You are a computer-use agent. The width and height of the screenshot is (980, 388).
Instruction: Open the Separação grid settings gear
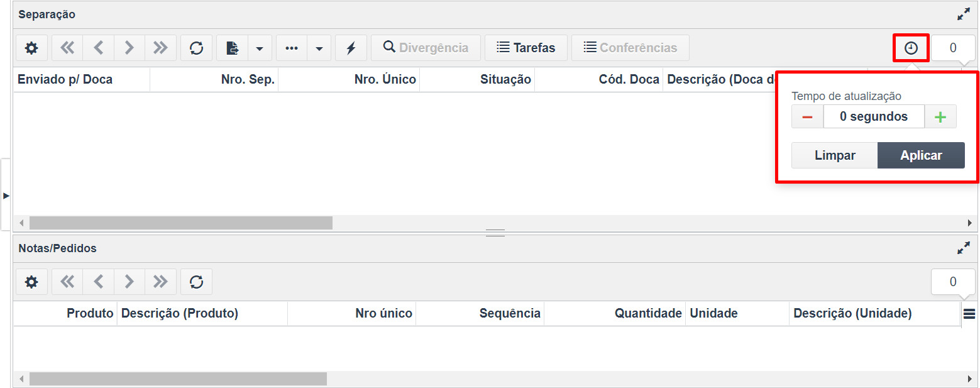pyautogui.click(x=31, y=48)
